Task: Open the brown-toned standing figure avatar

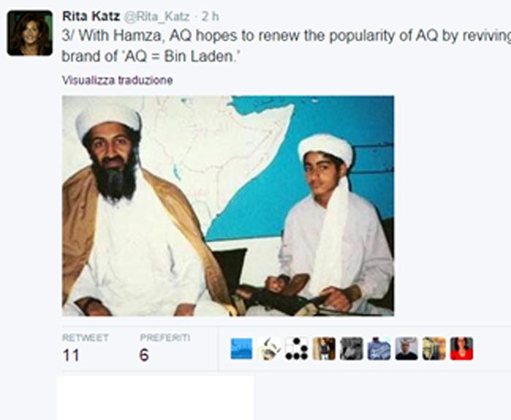Action: click(x=323, y=349)
